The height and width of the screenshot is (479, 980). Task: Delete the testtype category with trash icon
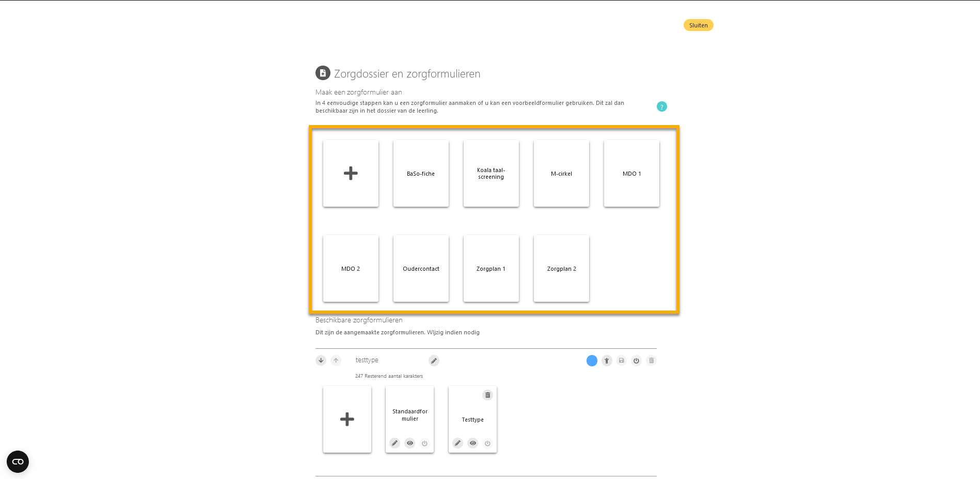pyautogui.click(x=651, y=361)
